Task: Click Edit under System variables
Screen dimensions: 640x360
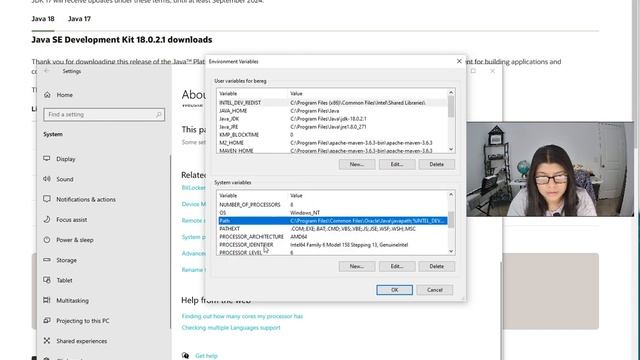Action: [x=397, y=266]
